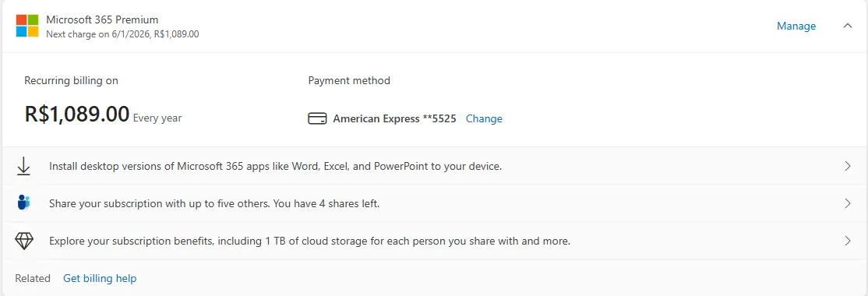
Task: Click the people sharing icon
Action: tap(23, 203)
